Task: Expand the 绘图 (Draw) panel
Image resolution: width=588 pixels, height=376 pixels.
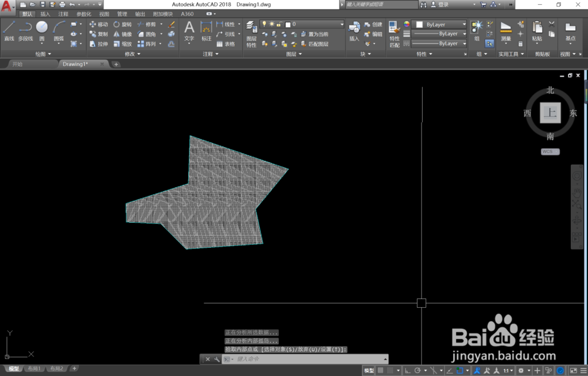Action: click(43, 54)
